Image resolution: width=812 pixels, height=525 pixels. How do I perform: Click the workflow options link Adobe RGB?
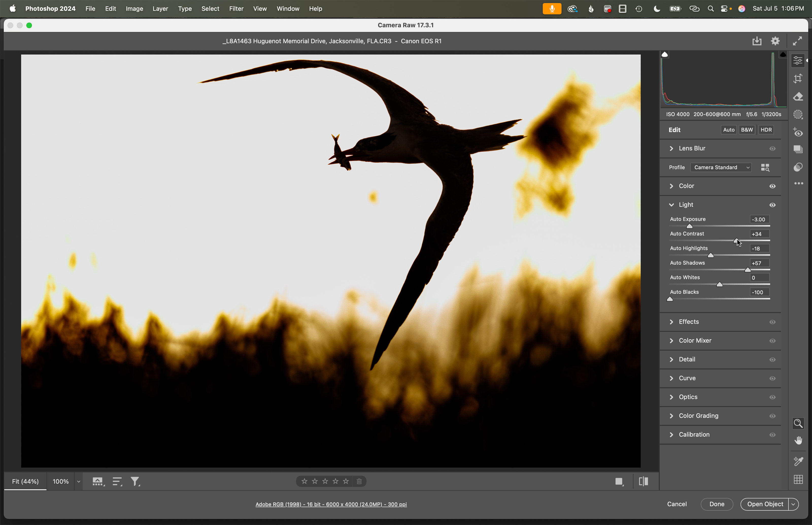331,504
